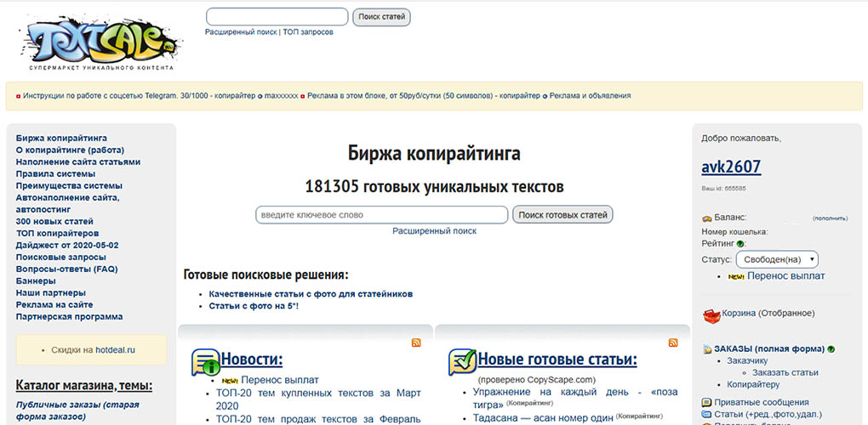The image size is (868, 425).
Task: Open Поисковые запросы link
Action: tap(61, 257)
